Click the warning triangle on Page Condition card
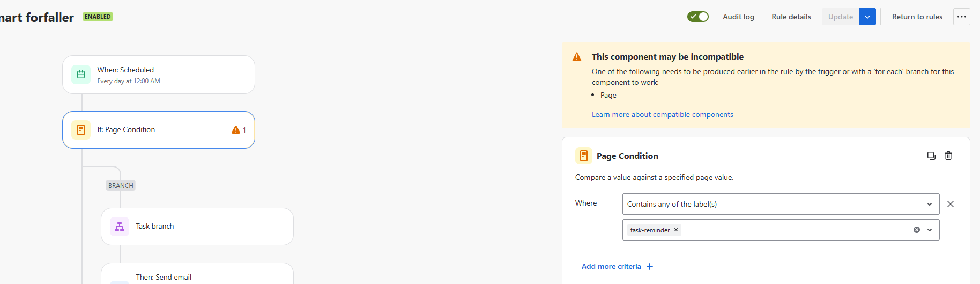Image resolution: width=980 pixels, height=284 pixels. tap(235, 130)
